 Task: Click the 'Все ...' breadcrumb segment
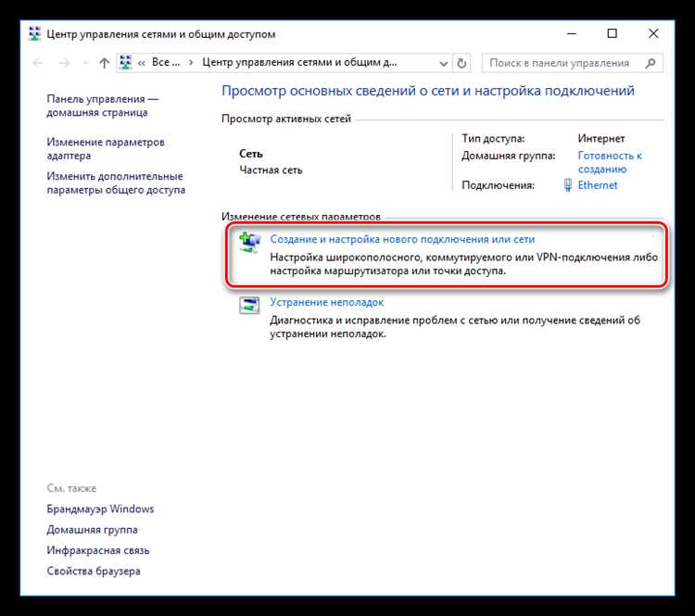pyautogui.click(x=166, y=62)
